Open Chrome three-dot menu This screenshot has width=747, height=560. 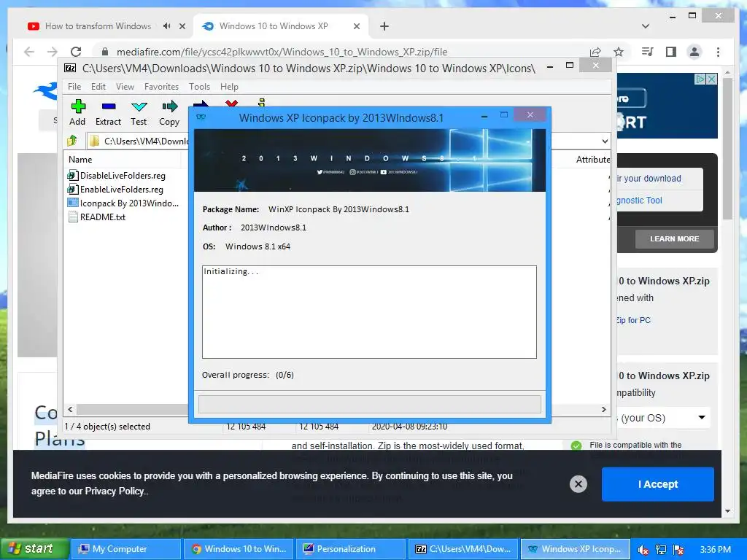click(x=718, y=52)
